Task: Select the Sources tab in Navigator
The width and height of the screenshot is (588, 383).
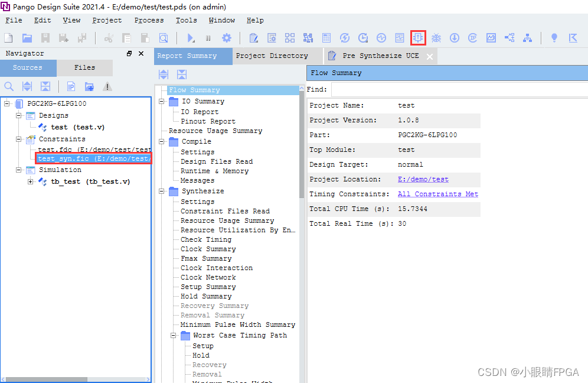Action: click(x=28, y=67)
